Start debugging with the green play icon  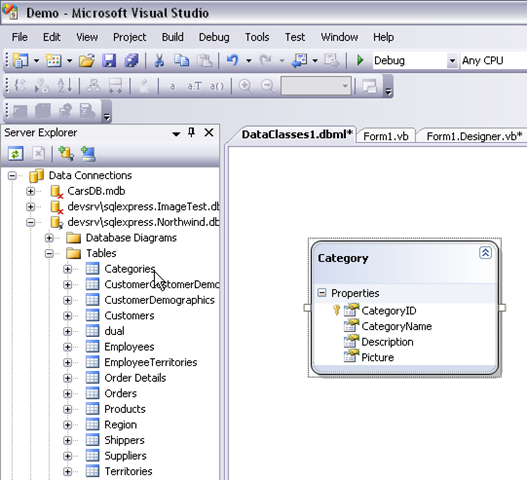tap(360, 61)
